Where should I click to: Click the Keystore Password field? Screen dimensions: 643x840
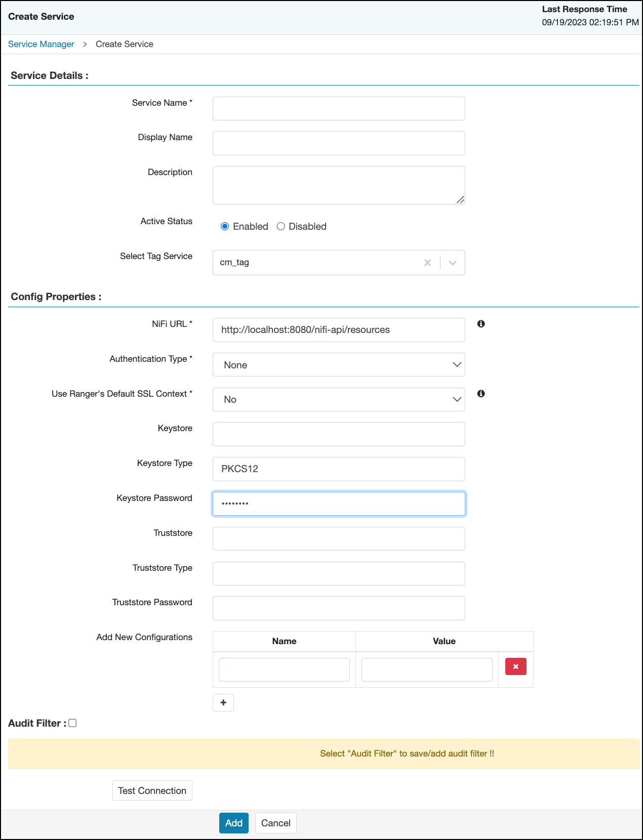coord(338,504)
